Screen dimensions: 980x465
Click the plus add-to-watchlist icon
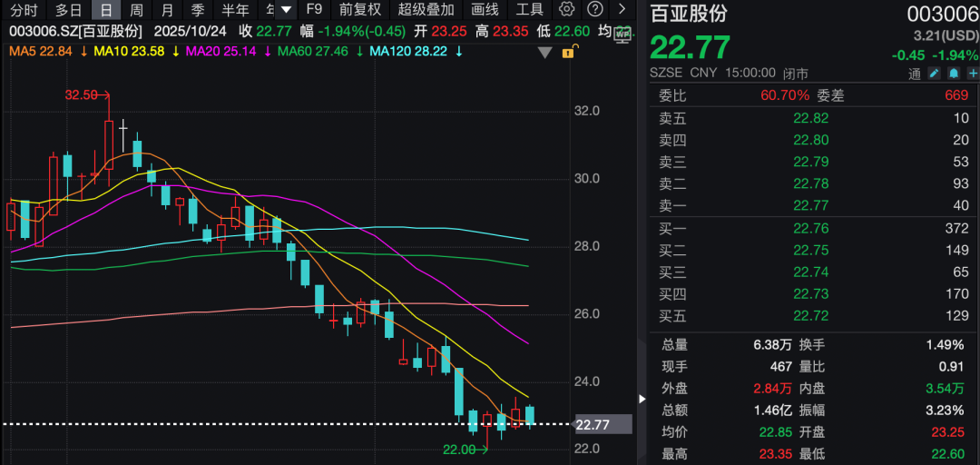(x=971, y=74)
